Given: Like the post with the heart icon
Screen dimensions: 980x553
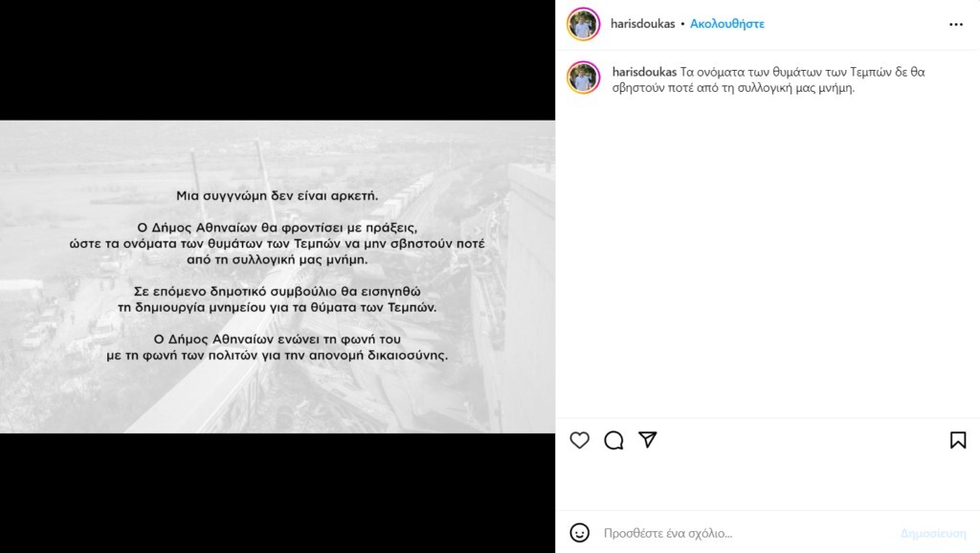Looking at the screenshot, I should [579, 440].
